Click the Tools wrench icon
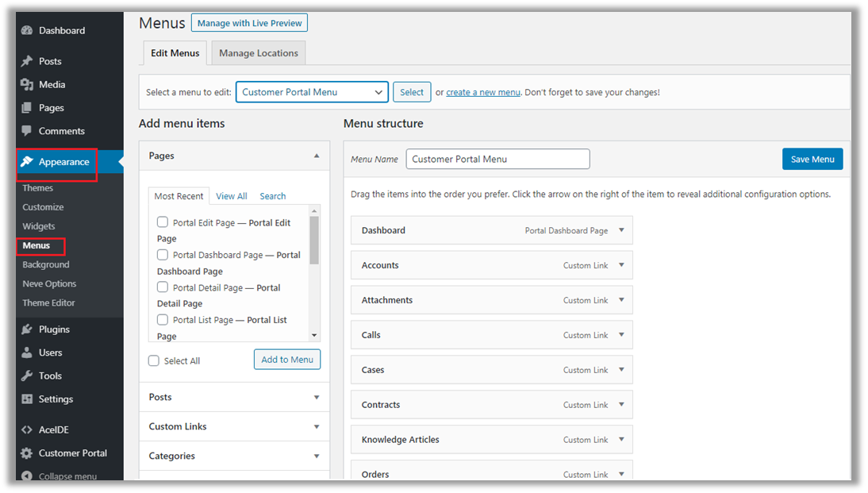The image size is (868, 493). 27,376
